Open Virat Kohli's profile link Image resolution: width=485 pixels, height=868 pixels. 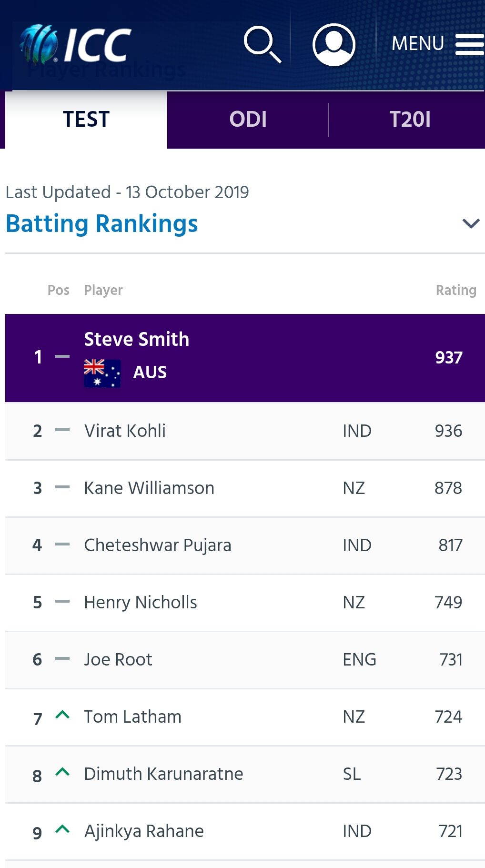(x=125, y=431)
